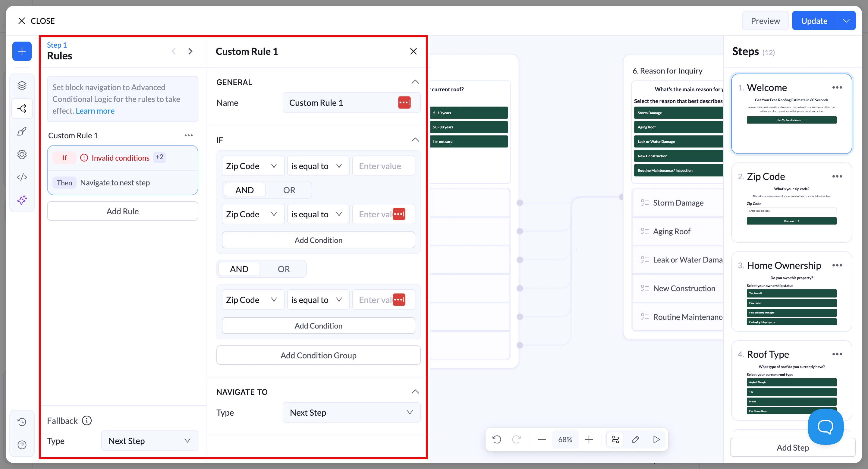This screenshot has width=868, height=469.
Task: Open the settings gear icon in sidebar
Action: click(x=22, y=154)
